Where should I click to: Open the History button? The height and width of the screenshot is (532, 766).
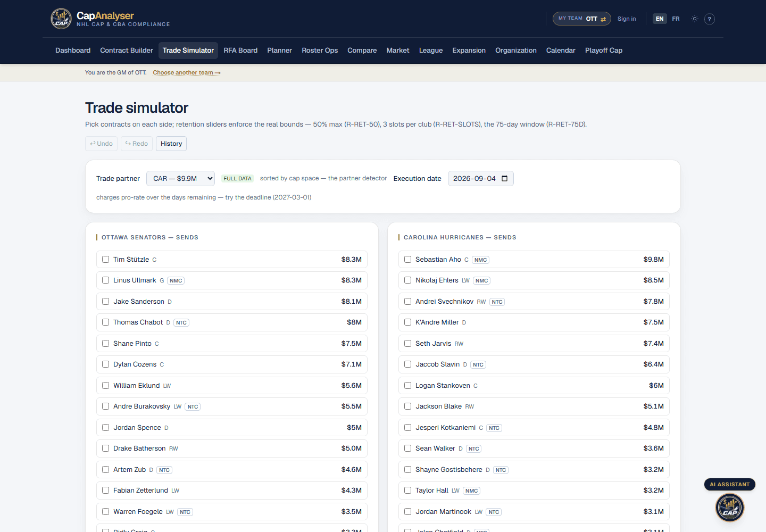click(x=171, y=144)
